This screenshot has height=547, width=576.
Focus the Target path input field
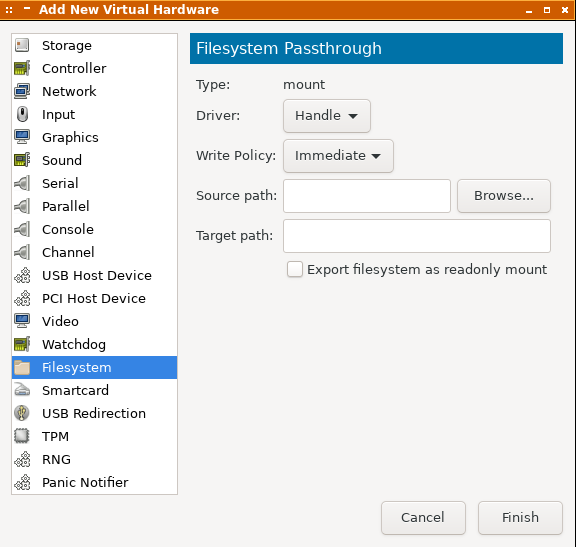pos(417,236)
